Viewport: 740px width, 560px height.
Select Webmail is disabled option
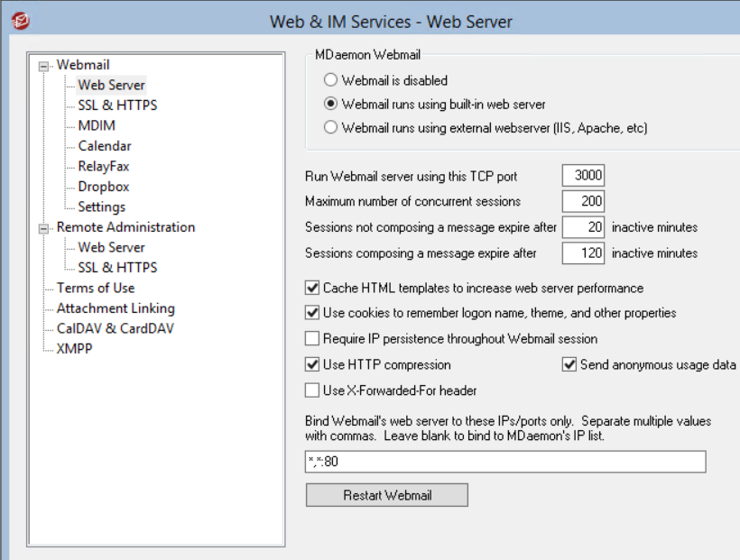tap(331, 80)
